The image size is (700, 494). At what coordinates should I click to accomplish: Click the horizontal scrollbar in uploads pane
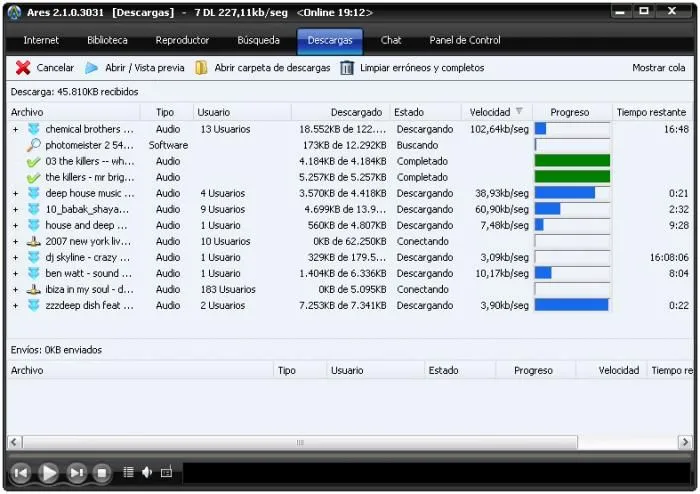pos(300,442)
